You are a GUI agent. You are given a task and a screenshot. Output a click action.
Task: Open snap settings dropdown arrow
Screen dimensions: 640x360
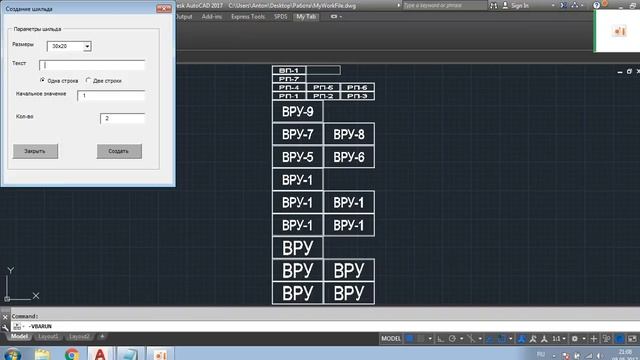[430, 338]
